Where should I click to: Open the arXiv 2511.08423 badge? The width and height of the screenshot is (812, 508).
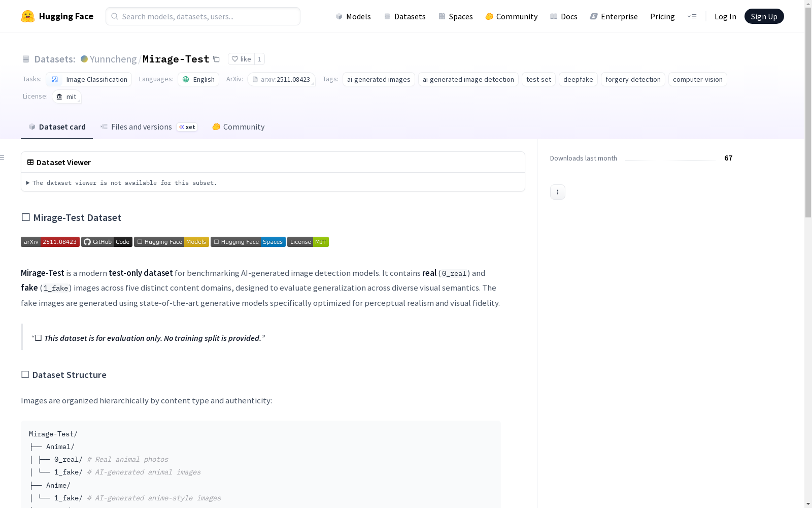coord(50,242)
